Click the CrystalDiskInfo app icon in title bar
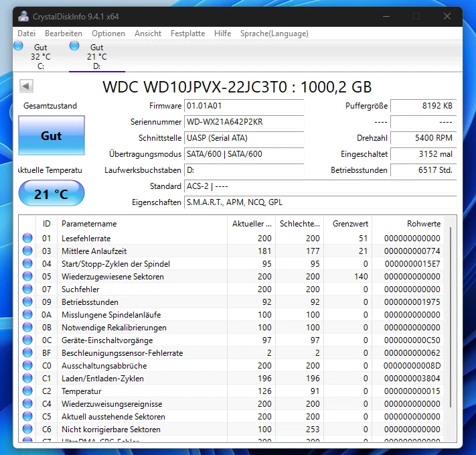 [x=23, y=16]
